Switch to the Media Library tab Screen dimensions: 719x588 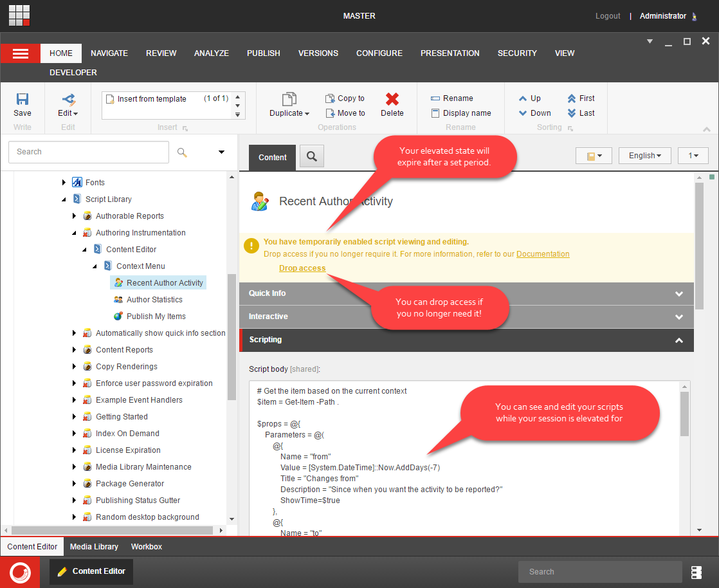coord(94,547)
